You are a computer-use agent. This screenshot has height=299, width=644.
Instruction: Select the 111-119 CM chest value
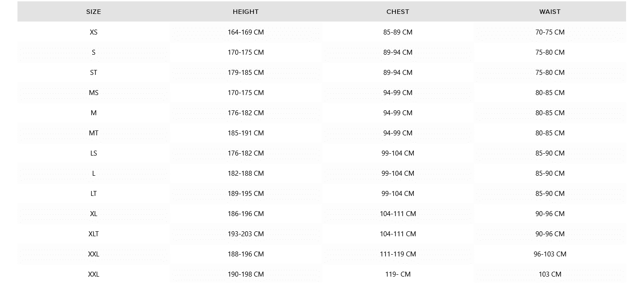tap(398, 254)
